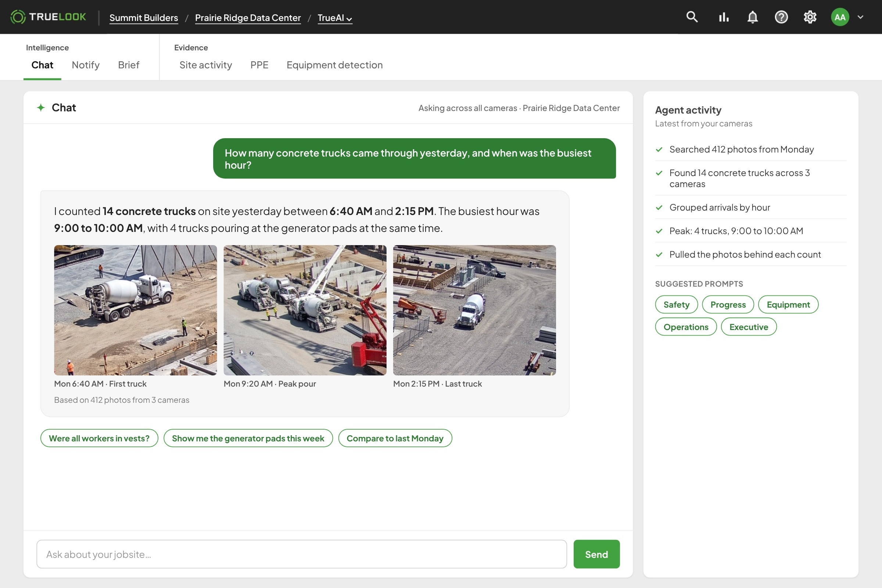Open the help question mark icon

[x=781, y=17]
